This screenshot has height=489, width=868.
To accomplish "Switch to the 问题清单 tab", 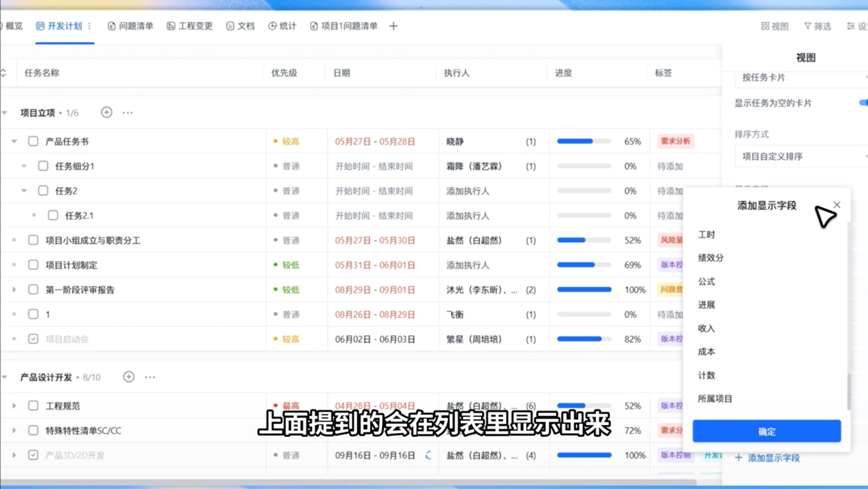I will [130, 26].
